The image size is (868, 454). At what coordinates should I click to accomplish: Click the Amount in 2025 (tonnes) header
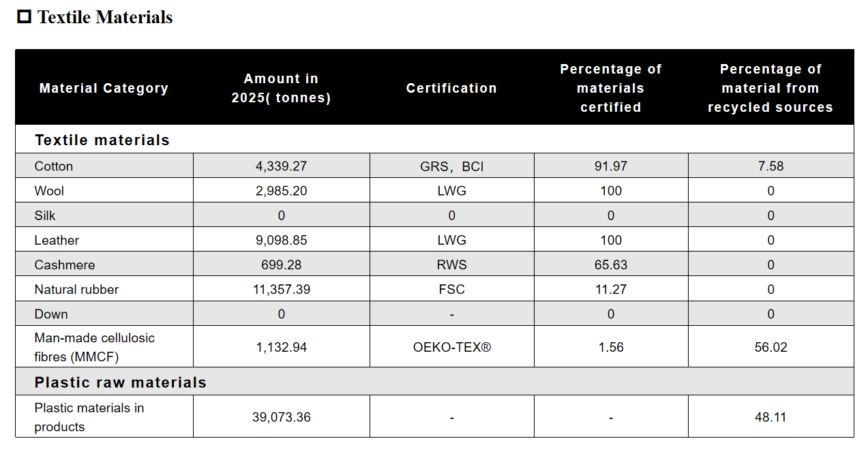281,88
